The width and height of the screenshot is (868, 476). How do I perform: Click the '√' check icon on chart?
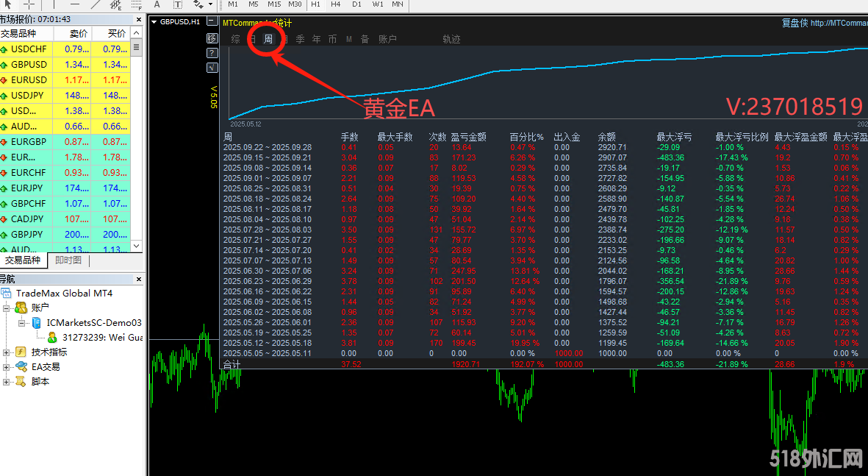[212, 68]
